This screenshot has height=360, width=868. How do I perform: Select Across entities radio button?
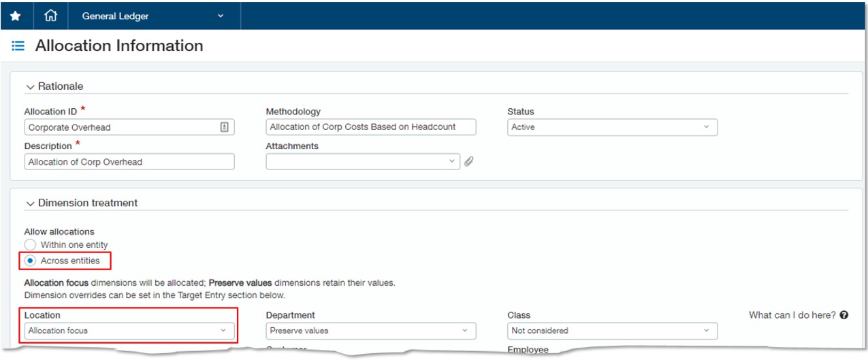coord(30,260)
